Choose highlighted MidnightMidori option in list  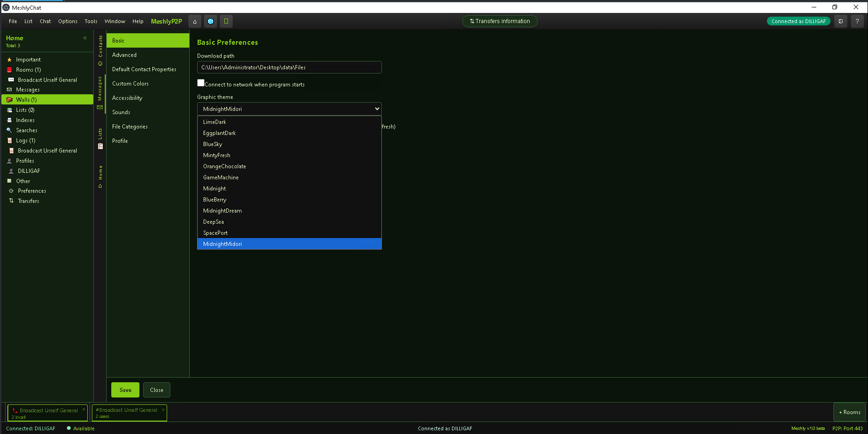289,244
